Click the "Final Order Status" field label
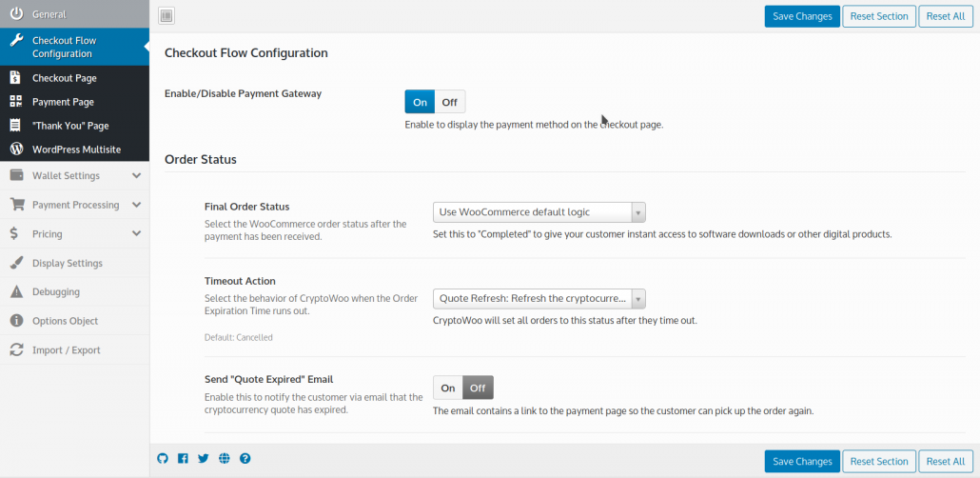This screenshot has width=980, height=478. pos(246,207)
